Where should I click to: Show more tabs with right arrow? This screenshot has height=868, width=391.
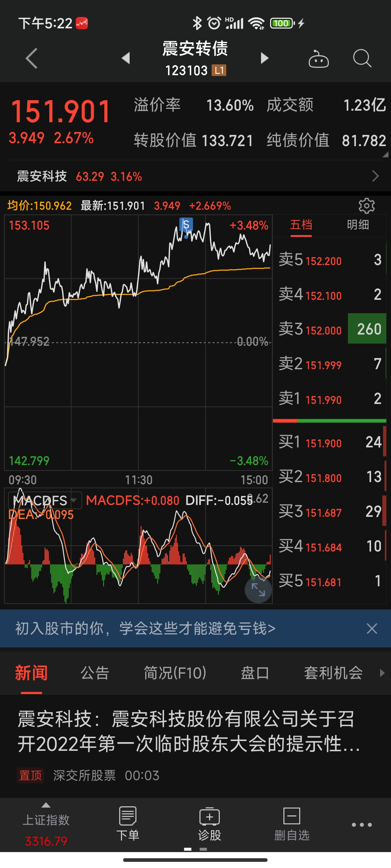pos(382,673)
